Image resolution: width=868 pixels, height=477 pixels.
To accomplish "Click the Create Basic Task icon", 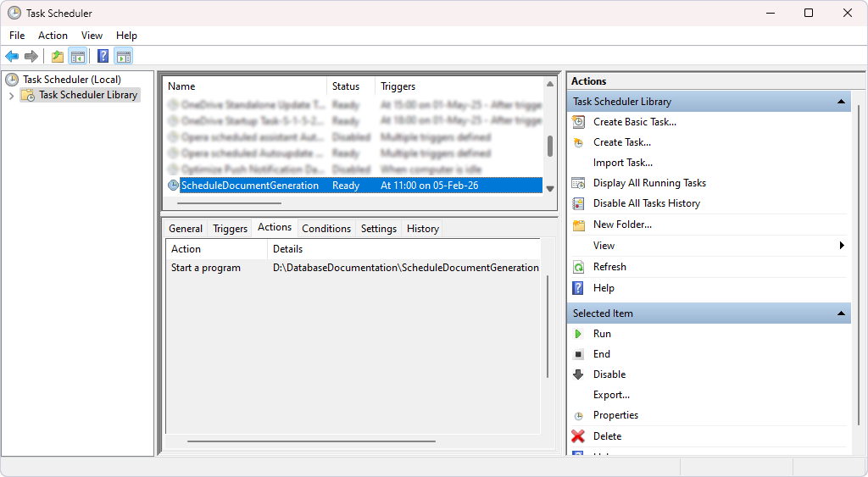I will tap(578, 122).
